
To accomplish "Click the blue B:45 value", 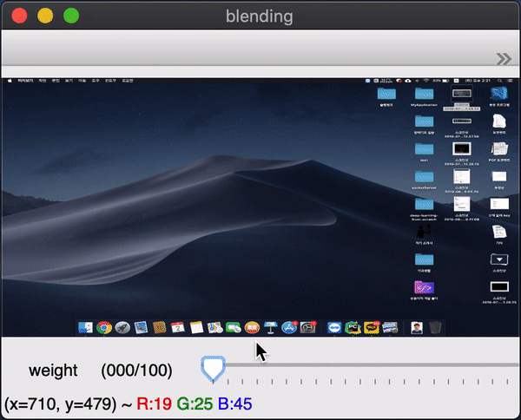I will click(x=235, y=404).
